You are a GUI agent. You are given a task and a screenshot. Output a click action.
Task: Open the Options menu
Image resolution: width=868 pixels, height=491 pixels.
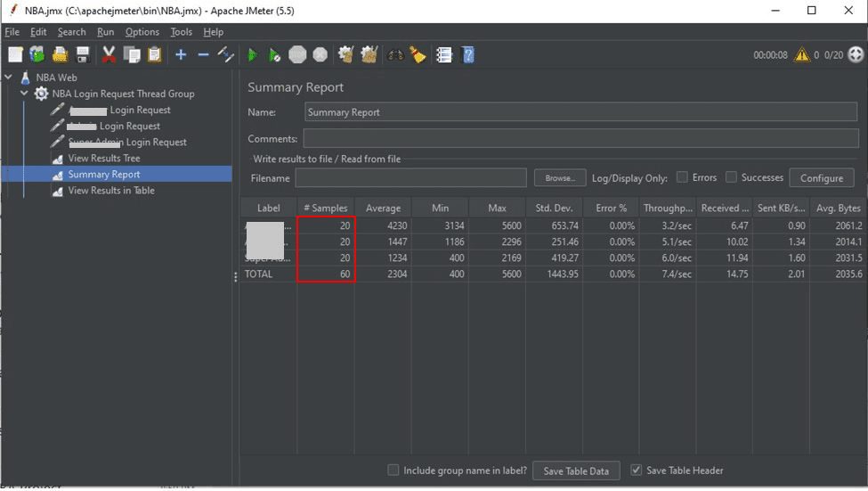(x=142, y=32)
